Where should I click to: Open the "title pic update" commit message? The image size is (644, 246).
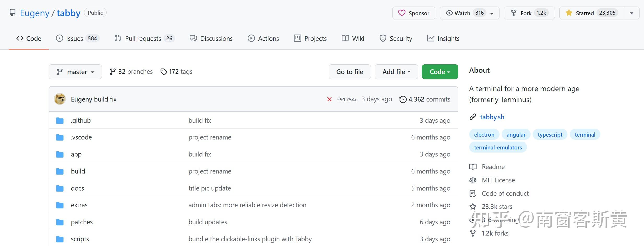coord(210,188)
